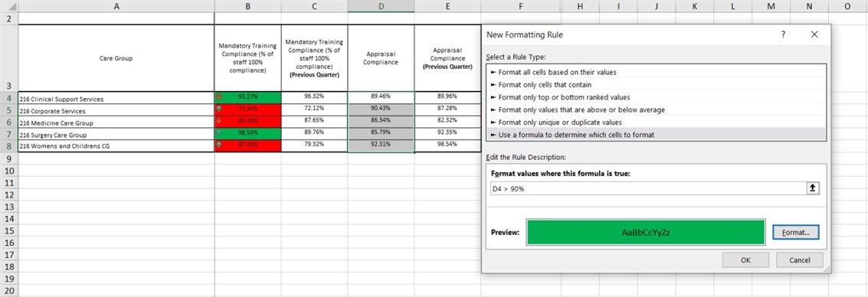This screenshot has height=297, width=868.
Task: Click the Format... button
Action: pyautogui.click(x=795, y=233)
